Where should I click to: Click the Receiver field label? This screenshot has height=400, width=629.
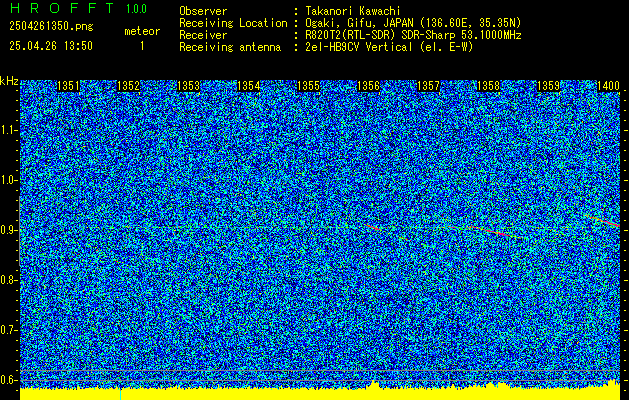click(203, 35)
